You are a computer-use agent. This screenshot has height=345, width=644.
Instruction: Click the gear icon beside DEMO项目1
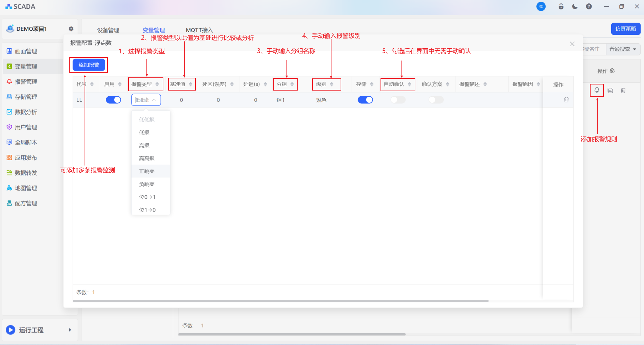[71, 29]
